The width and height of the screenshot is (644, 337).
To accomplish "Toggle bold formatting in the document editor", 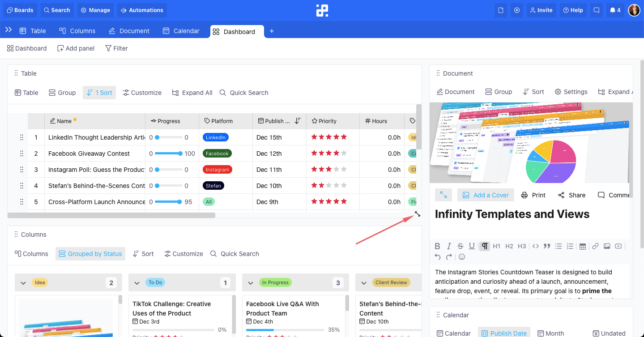I will pos(437,246).
